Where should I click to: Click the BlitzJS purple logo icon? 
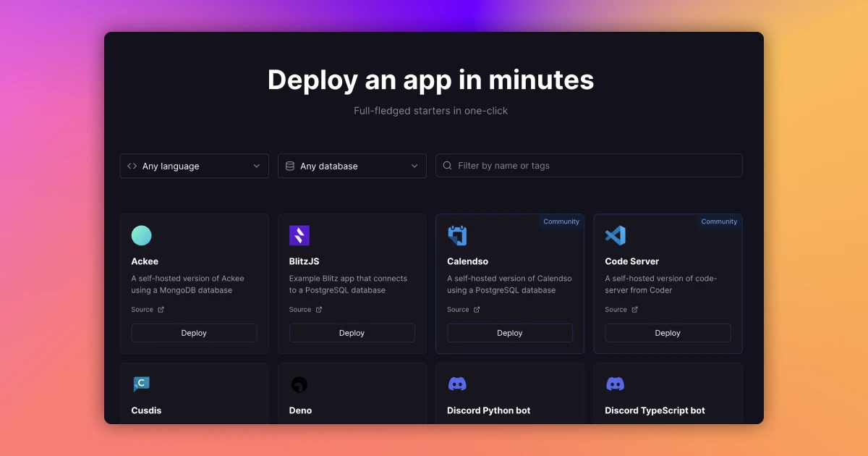point(299,235)
